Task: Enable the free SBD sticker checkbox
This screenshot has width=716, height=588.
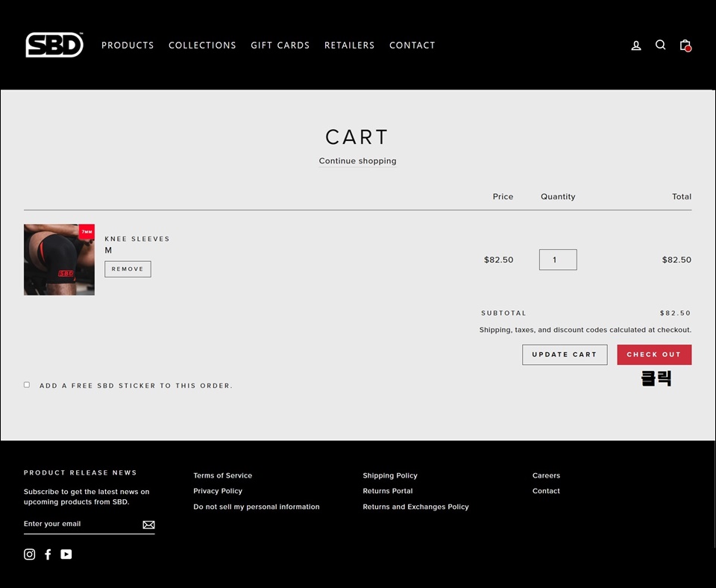Action: point(27,385)
